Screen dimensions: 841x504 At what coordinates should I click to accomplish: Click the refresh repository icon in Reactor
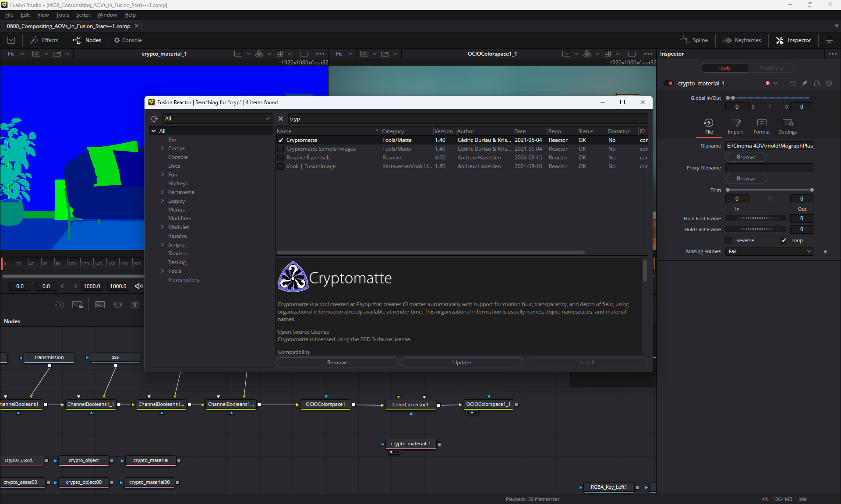tap(155, 119)
